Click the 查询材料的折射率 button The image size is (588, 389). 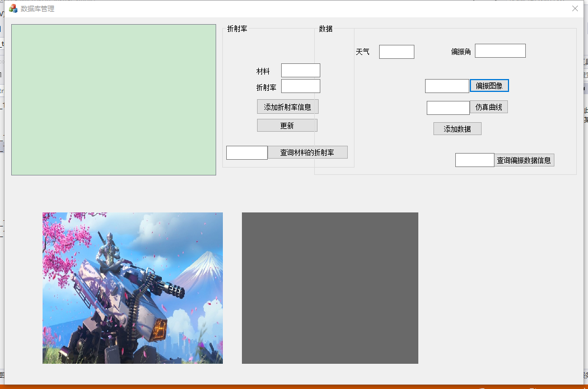pos(307,152)
